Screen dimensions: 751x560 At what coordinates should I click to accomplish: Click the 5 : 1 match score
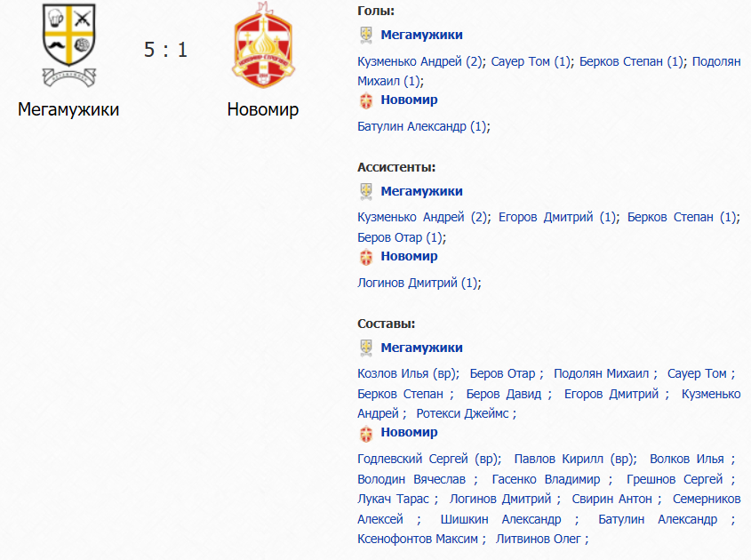click(x=165, y=50)
